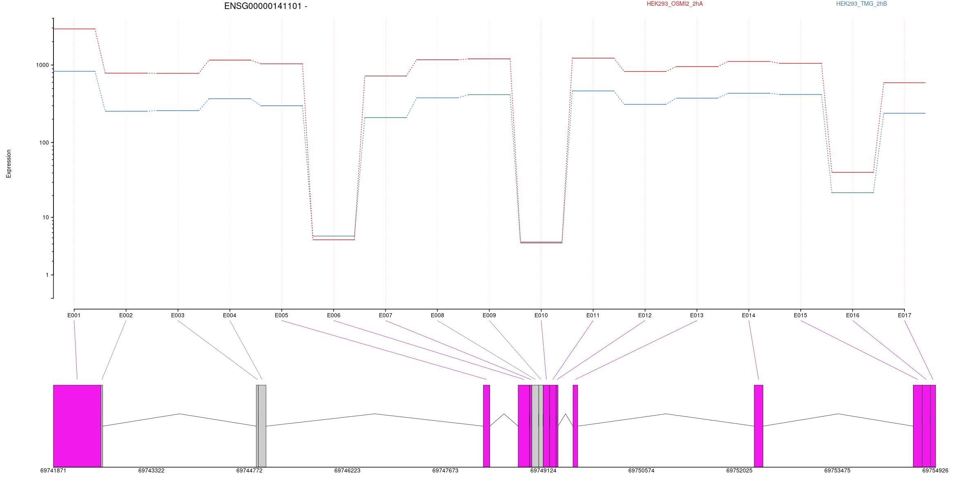Click the Expression y-axis label
Screen dimensions: 980x490
click(9, 164)
